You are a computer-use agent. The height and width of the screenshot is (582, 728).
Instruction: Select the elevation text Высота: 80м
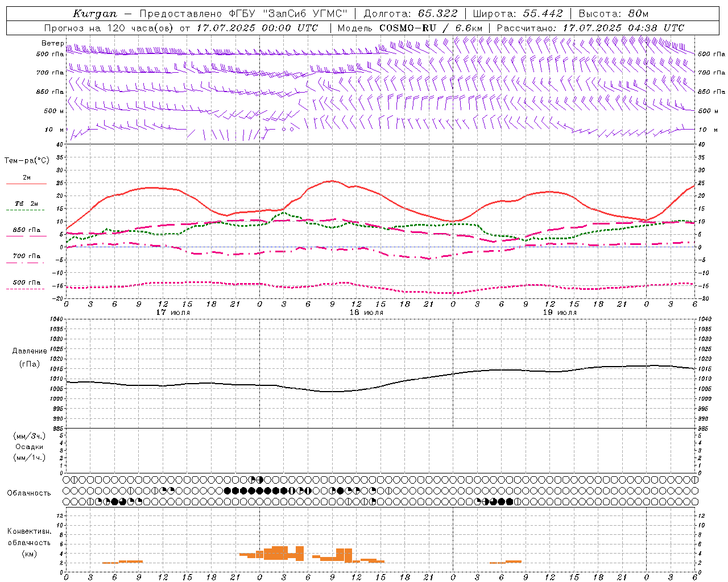click(x=613, y=14)
